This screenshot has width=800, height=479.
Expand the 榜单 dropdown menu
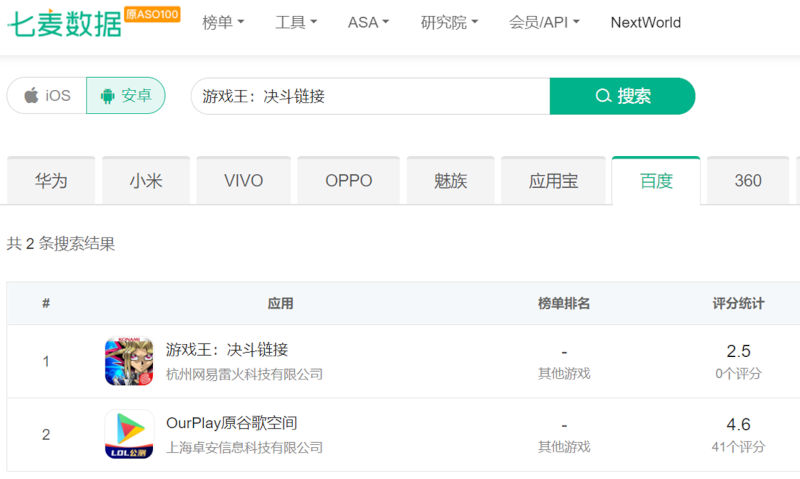223,22
